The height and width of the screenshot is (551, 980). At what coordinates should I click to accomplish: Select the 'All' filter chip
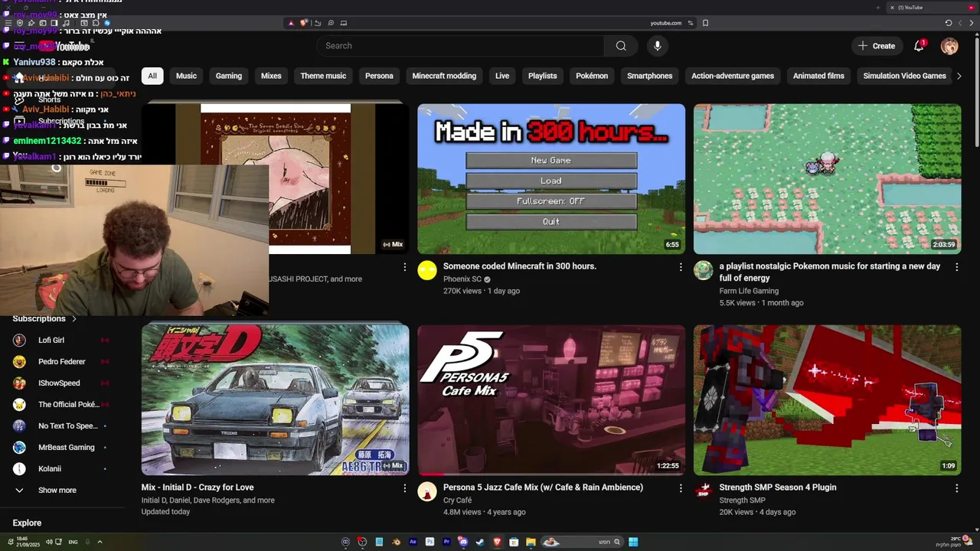coord(152,76)
